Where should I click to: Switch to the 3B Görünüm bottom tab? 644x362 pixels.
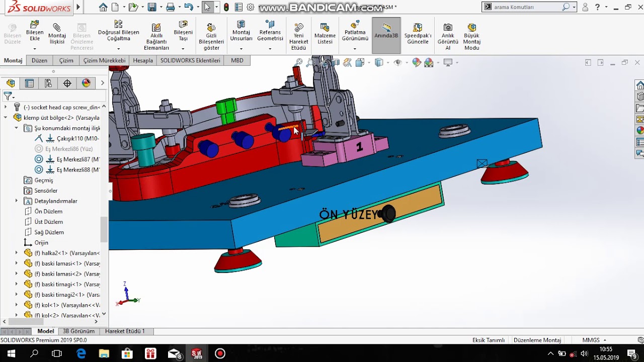coord(78,331)
